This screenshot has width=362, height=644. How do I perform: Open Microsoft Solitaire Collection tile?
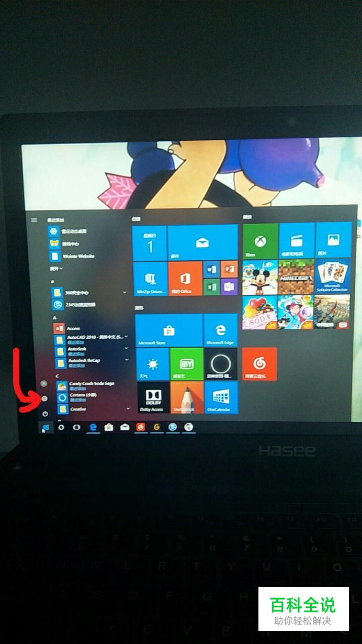click(x=333, y=276)
